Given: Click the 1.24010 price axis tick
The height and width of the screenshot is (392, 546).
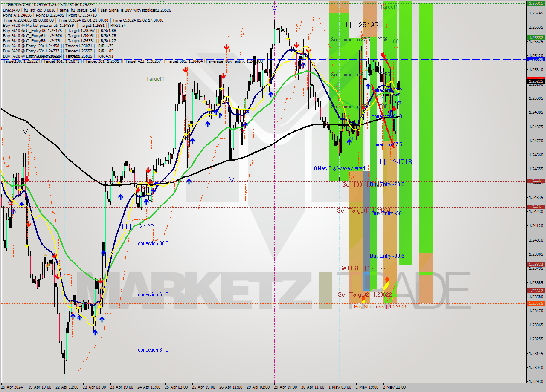Looking at the screenshot, I should tap(535, 240).
